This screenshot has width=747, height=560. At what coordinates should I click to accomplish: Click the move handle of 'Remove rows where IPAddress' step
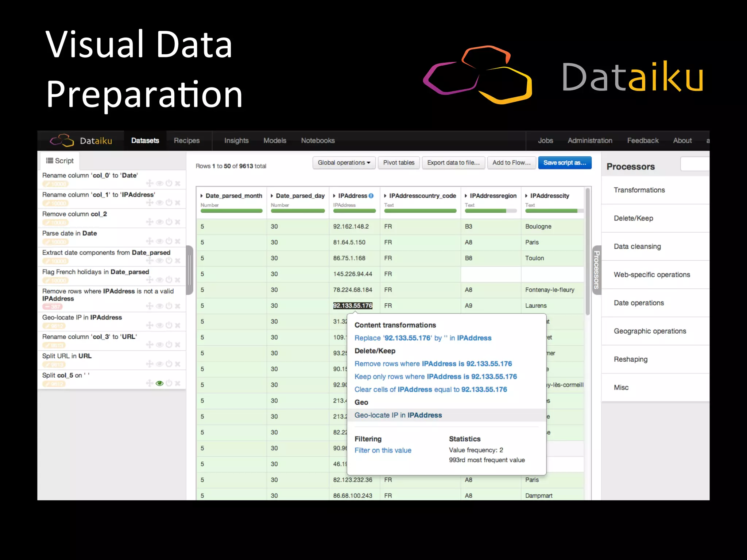coord(150,306)
